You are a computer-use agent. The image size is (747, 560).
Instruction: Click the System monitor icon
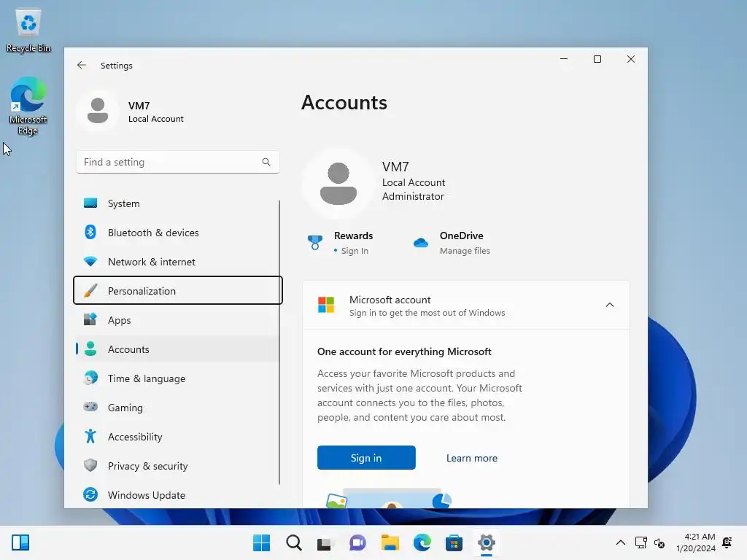90,203
